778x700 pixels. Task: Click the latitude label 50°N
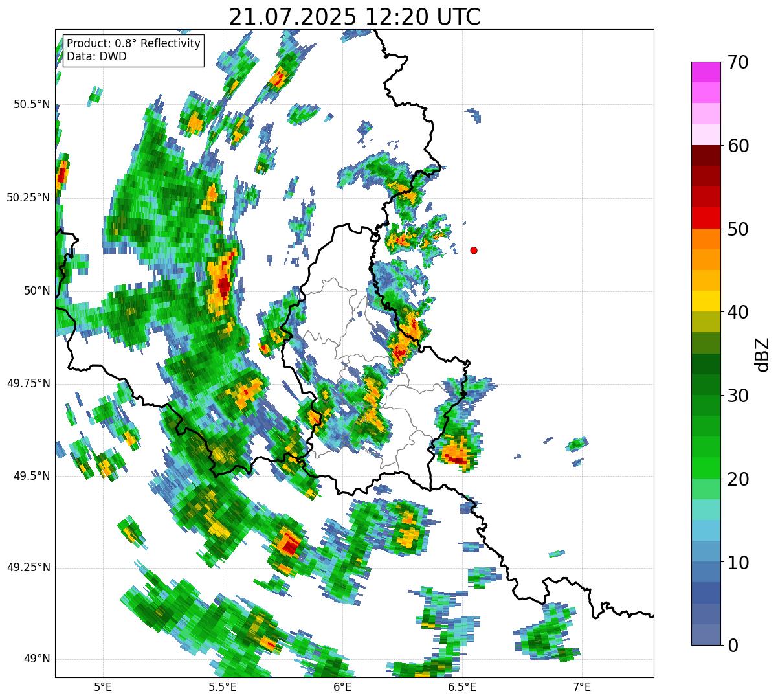coord(36,291)
